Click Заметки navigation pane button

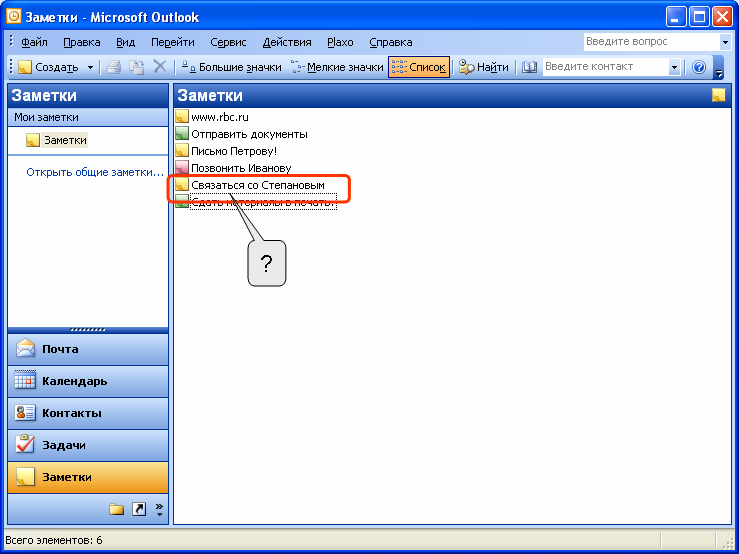pos(88,478)
